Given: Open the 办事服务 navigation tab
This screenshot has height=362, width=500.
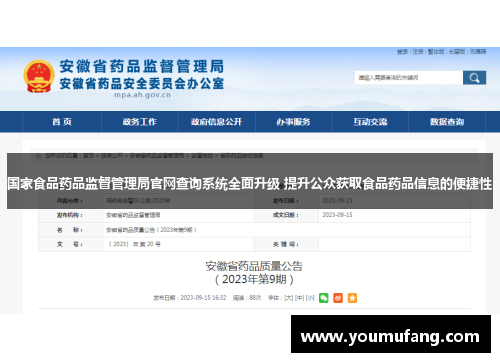Looking at the screenshot, I should pyautogui.click(x=293, y=122).
